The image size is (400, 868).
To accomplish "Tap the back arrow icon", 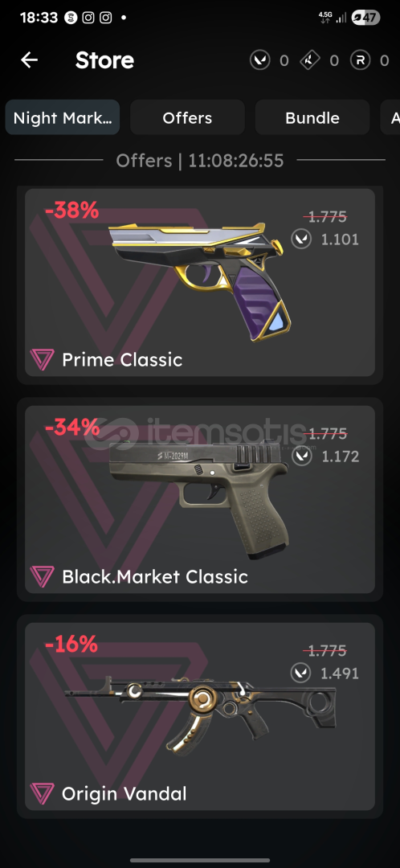I will coord(30,59).
